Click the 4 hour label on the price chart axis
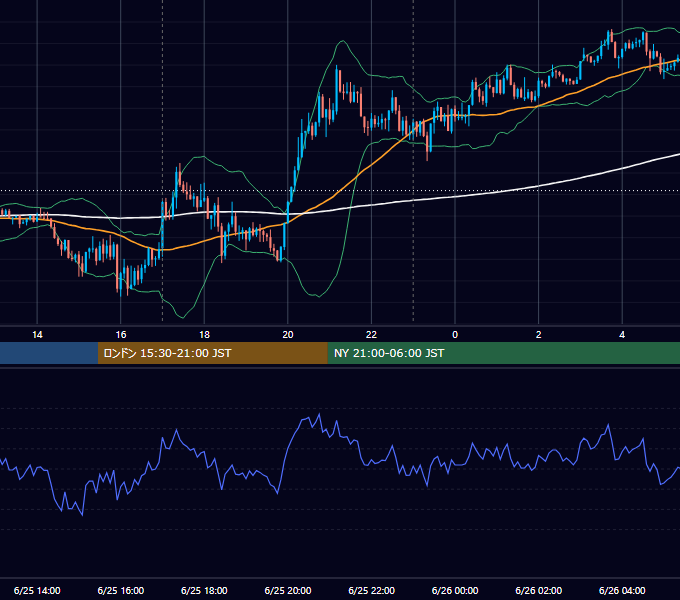The width and height of the screenshot is (680, 600). tap(622, 335)
